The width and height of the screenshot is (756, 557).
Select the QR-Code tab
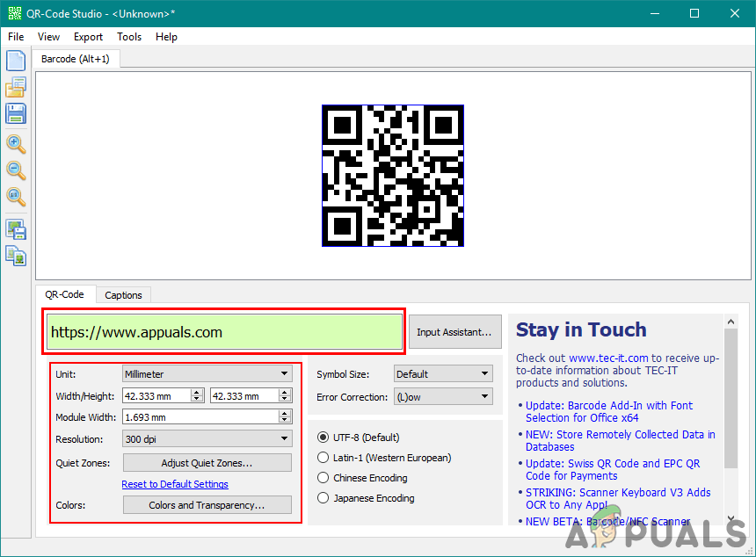click(x=64, y=294)
